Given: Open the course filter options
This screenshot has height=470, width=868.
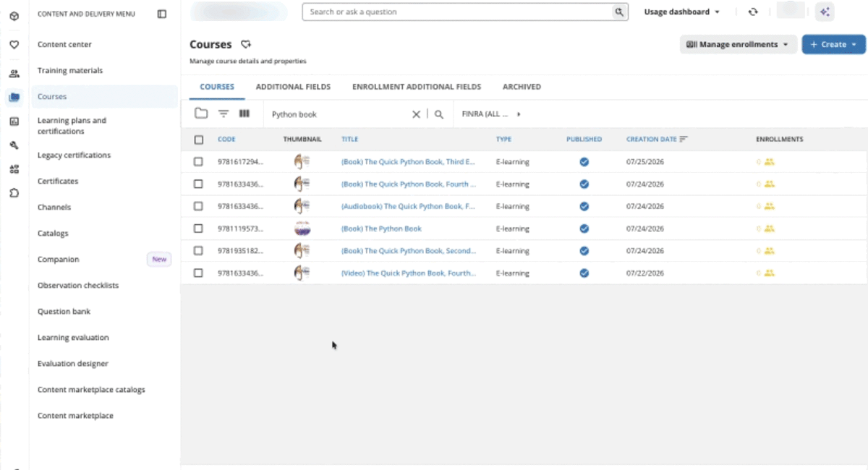Looking at the screenshot, I should 224,114.
